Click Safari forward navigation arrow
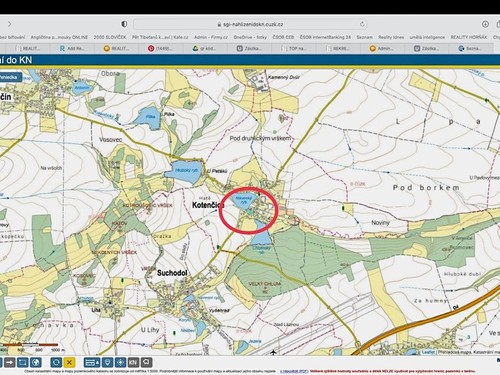This screenshot has width=500, height=375. tap(9, 24)
